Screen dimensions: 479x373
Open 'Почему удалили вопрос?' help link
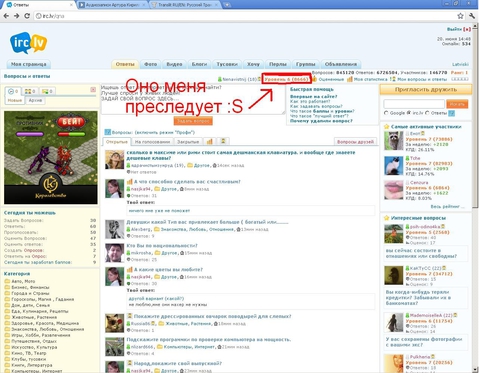coord(321,121)
